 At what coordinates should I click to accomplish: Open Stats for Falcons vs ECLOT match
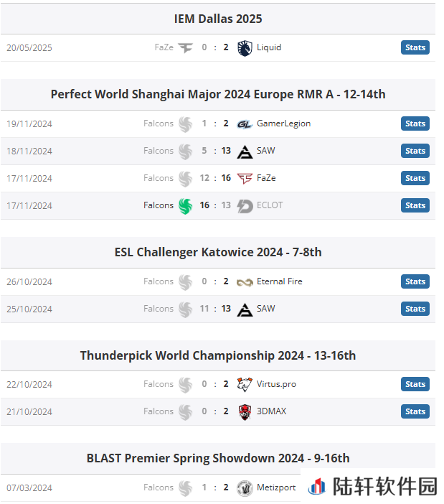pos(415,206)
